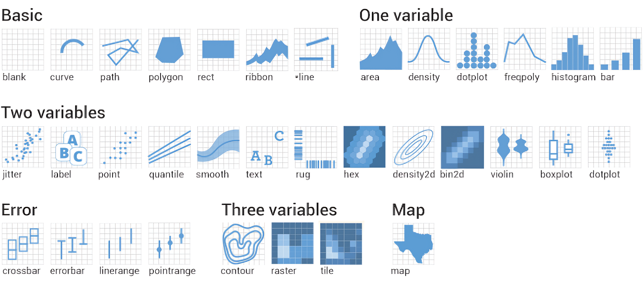Click the hex binning icon

click(x=364, y=147)
